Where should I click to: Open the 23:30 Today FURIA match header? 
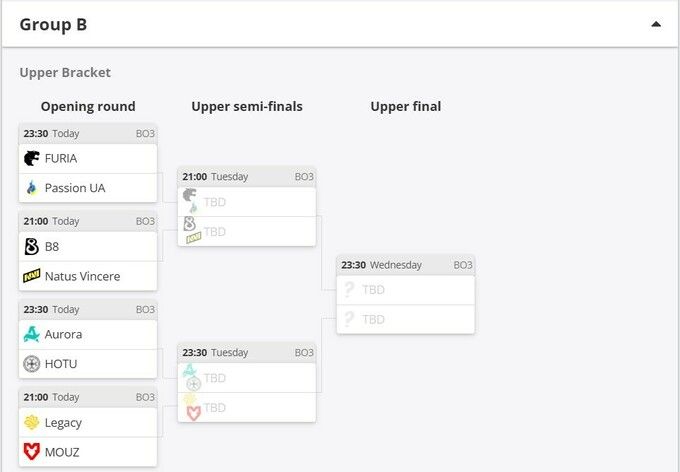[x=88, y=133]
